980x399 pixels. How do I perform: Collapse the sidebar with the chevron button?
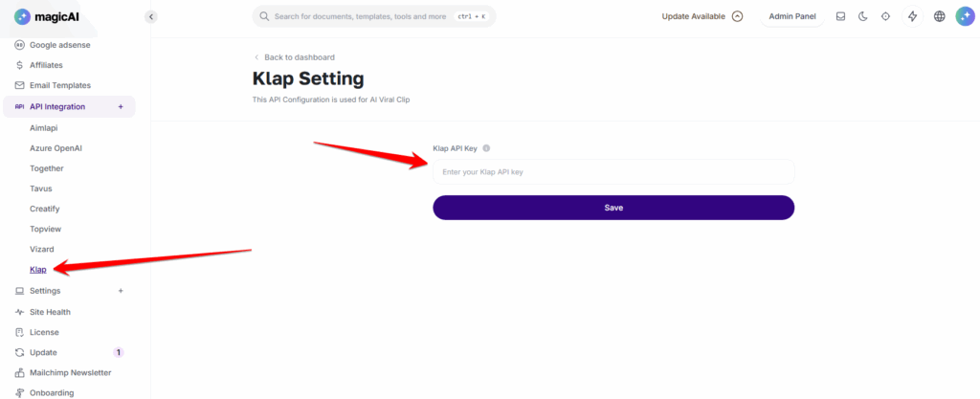coord(150,17)
